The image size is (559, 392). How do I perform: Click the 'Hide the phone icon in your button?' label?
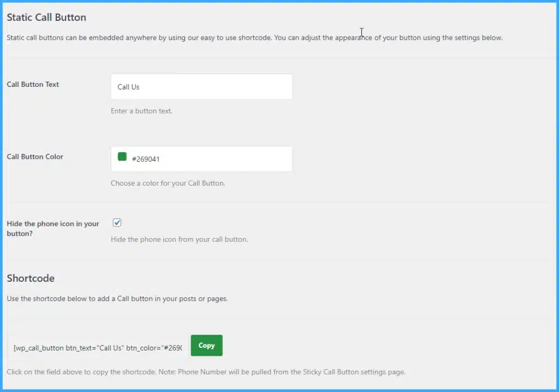[x=52, y=228]
